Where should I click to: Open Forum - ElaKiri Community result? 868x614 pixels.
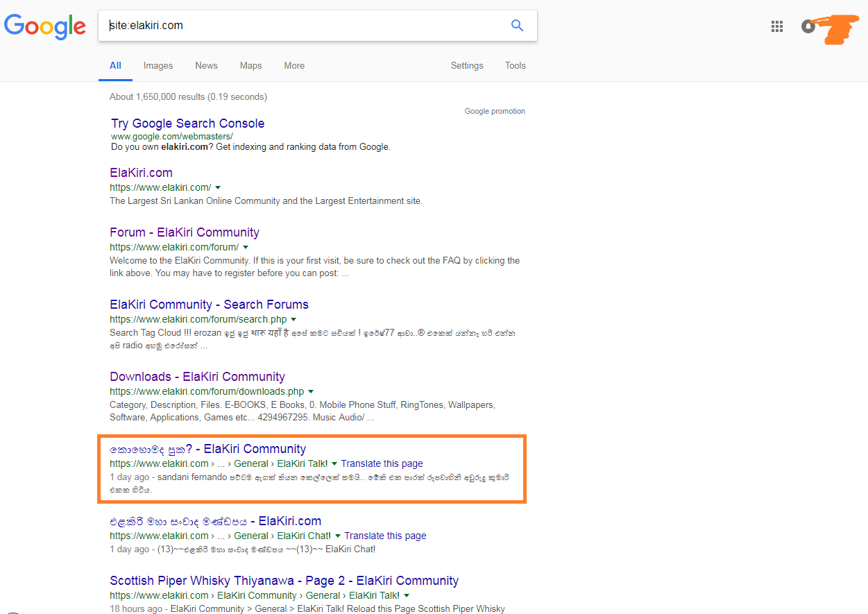click(x=185, y=232)
